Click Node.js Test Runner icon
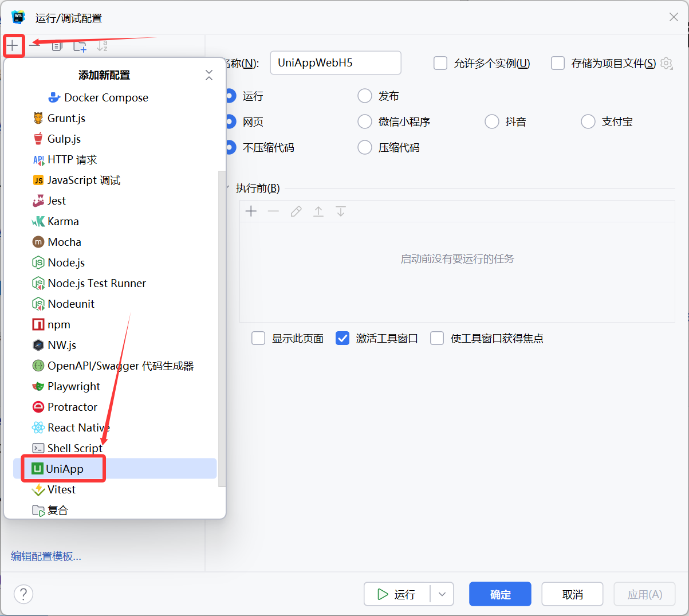 (38, 283)
